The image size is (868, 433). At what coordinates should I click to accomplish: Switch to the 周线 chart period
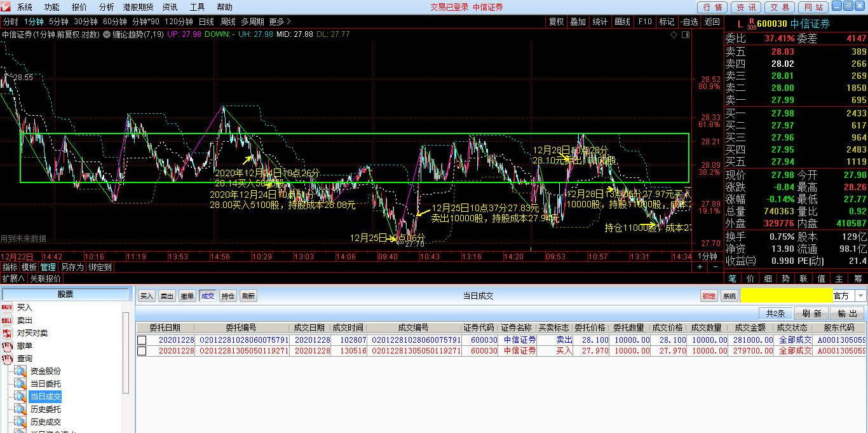227,22
